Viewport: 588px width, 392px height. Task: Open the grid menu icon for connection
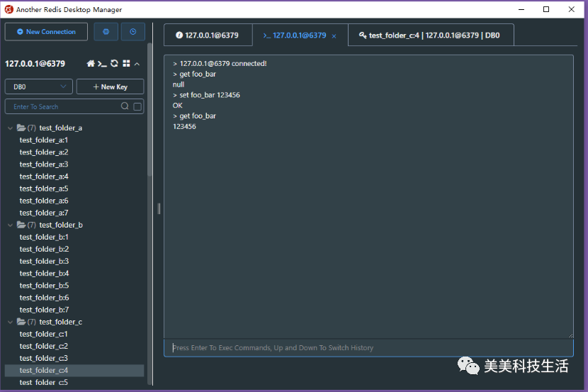(x=126, y=63)
